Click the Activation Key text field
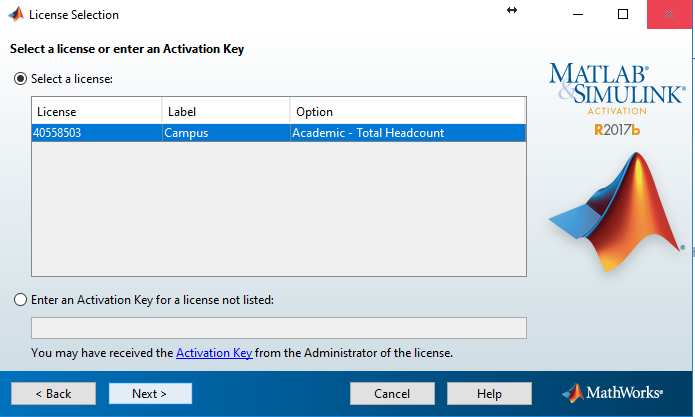Viewport: 695px width, 417px height. 279,328
